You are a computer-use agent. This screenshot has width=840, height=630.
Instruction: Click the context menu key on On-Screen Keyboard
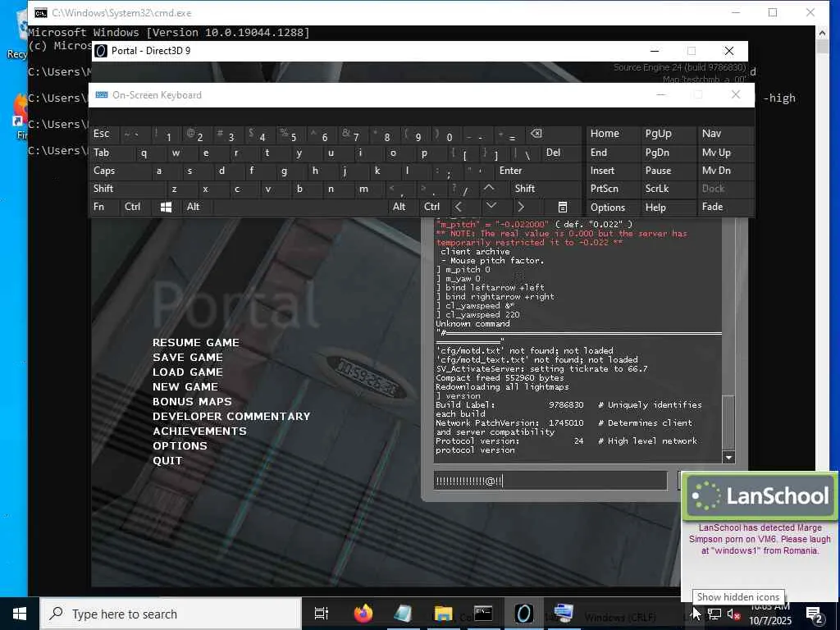(562, 208)
